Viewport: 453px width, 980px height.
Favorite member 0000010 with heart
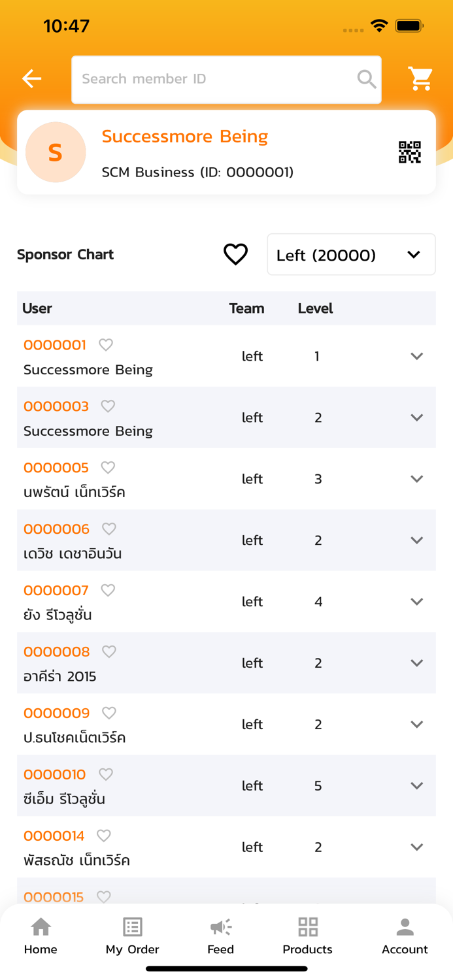coord(106,774)
